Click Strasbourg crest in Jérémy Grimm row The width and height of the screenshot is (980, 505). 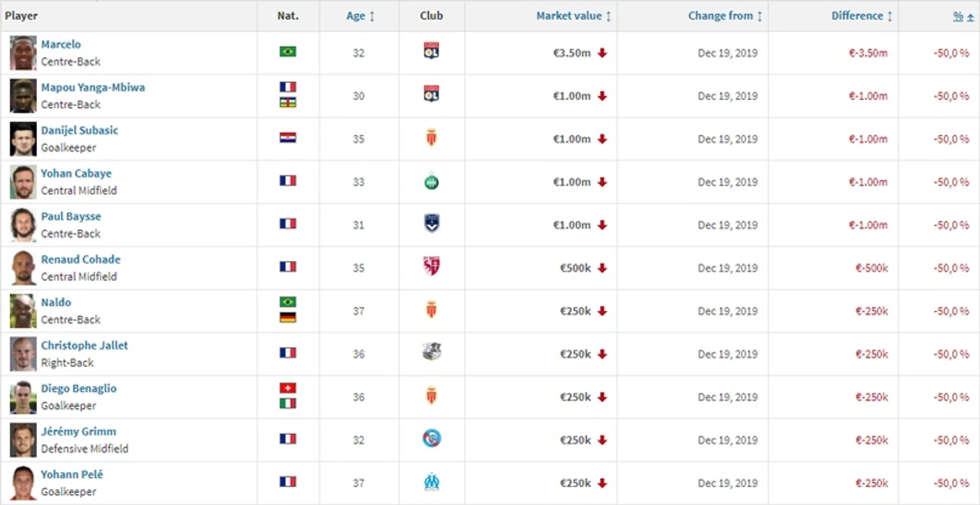432,439
